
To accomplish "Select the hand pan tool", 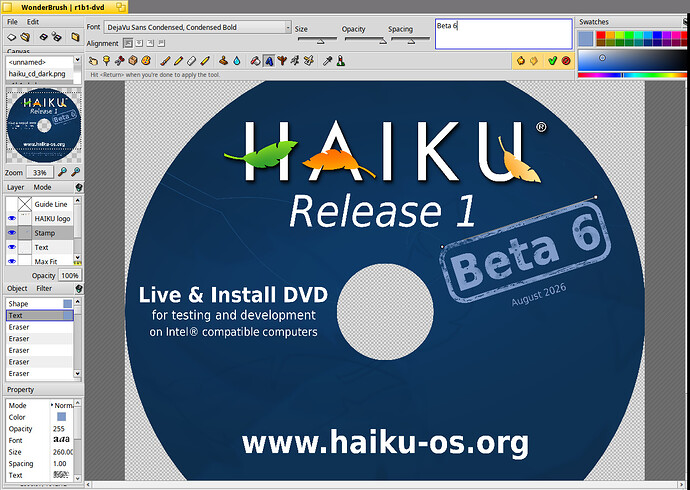I will pyautogui.click(x=93, y=61).
